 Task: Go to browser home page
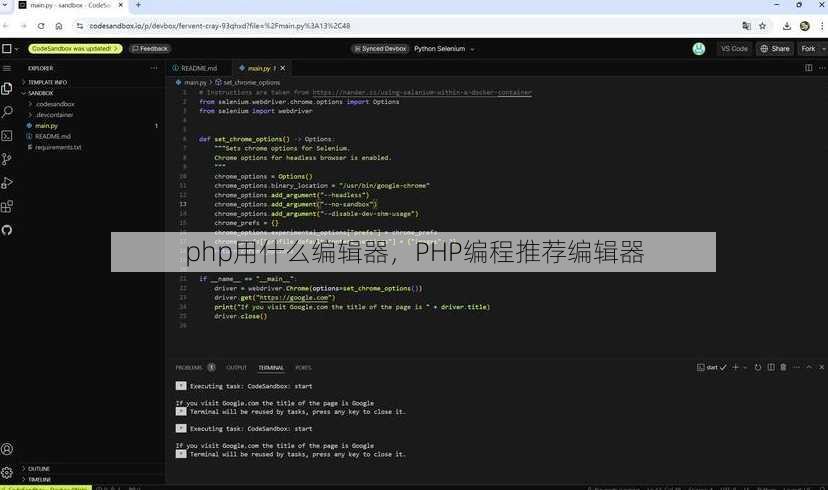tap(59, 26)
